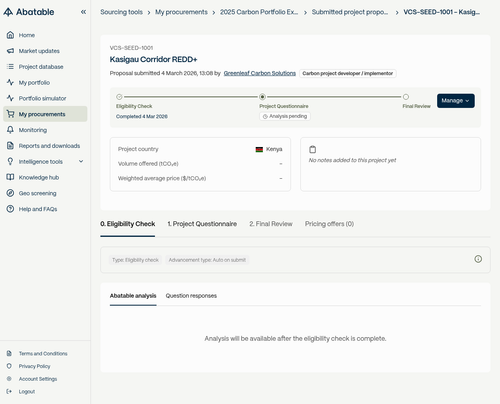Click the Project Questionnaire progress step marker
The height and width of the screenshot is (404, 500).
click(x=262, y=97)
